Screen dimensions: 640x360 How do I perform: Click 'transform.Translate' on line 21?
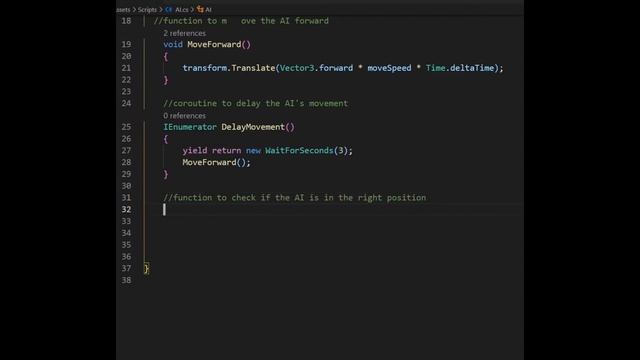[229, 68]
